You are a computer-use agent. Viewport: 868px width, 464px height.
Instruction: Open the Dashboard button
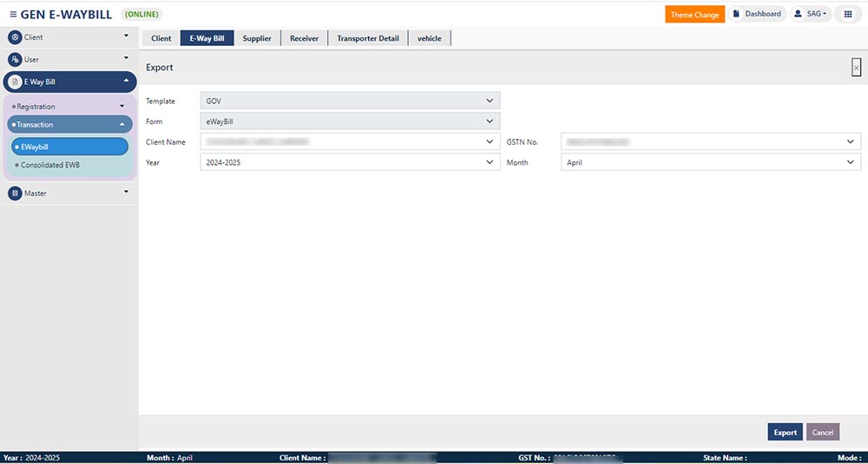tap(757, 14)
